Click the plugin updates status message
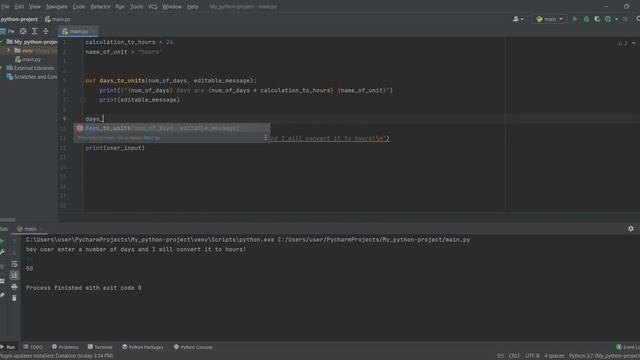The height and width of the screenshot is (360, 640). (x=57, y=356)
